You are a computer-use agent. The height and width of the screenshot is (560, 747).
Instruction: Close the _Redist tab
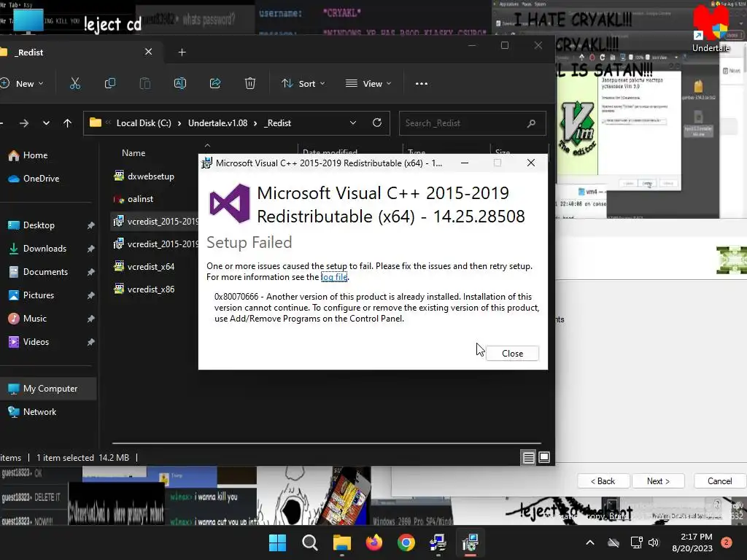[149, 52]
